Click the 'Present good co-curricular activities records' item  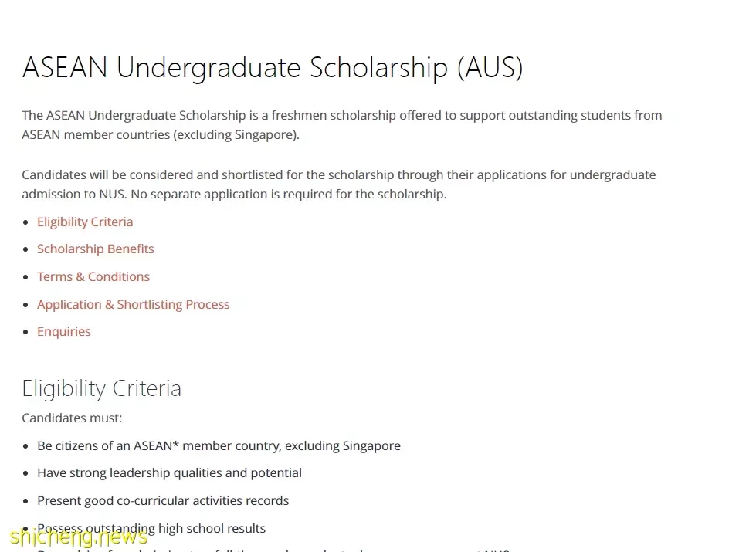click(x=163, y=500)
